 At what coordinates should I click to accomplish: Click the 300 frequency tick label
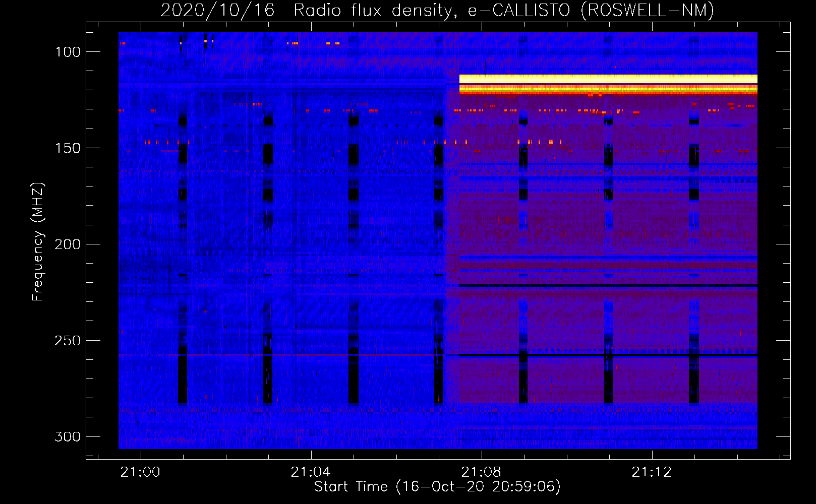[68, 436]
